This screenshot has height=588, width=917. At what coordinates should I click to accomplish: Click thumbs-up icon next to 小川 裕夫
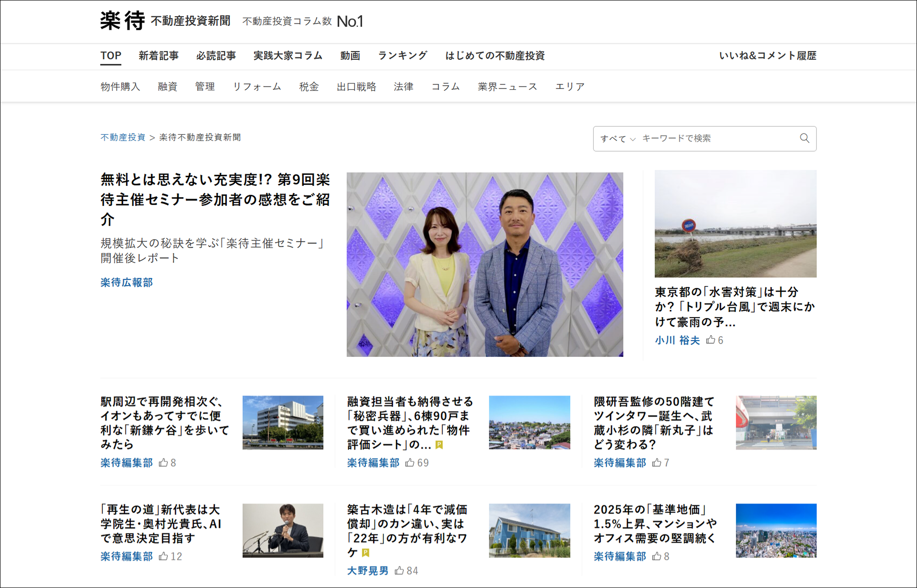(710, 340)
